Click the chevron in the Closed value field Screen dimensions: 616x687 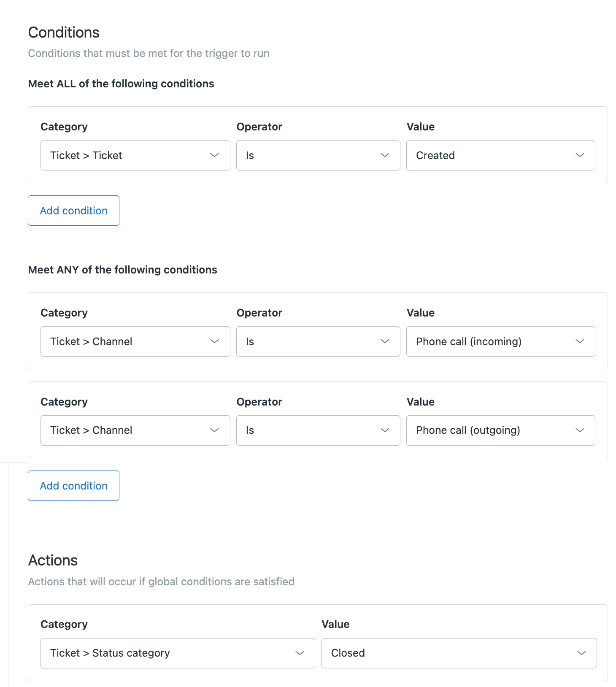pyautogui.click(x=582, y=653)
